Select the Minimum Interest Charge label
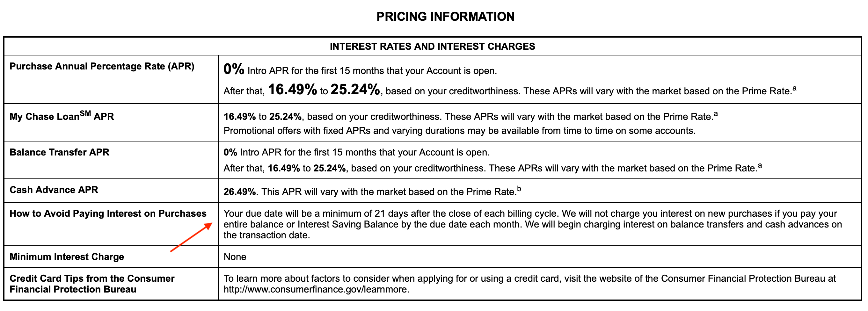The width and height of the screenshot is (868, 311). point(67,257)
